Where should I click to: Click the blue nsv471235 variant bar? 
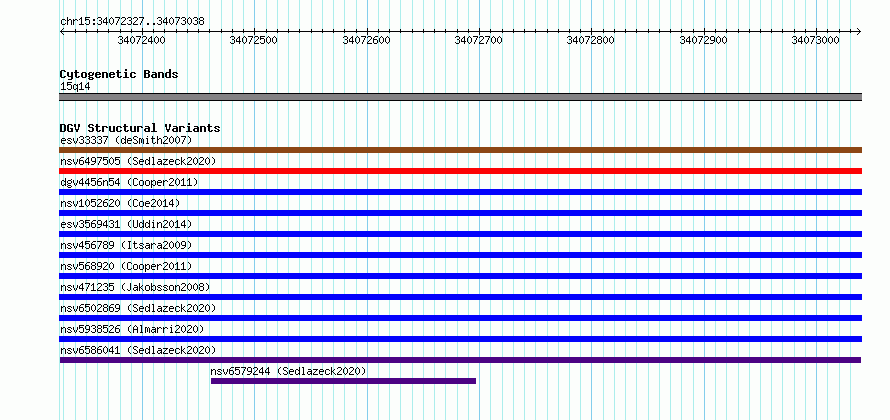[460, 297]
